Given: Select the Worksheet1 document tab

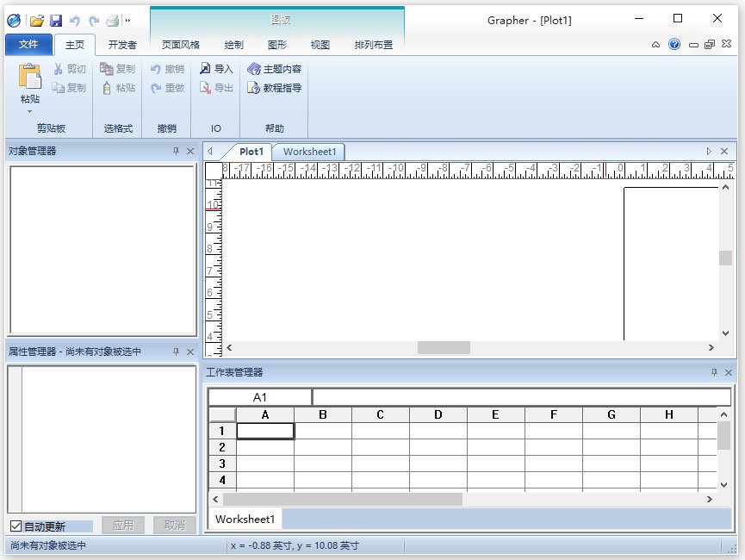Looking at the screenshot, I should [x=310, y=152].
